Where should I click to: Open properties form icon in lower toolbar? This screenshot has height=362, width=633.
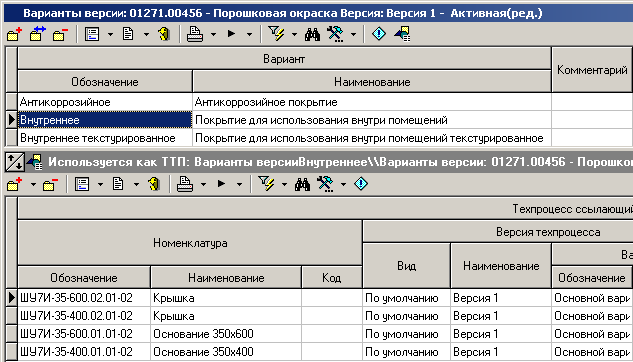pos(82,184)
